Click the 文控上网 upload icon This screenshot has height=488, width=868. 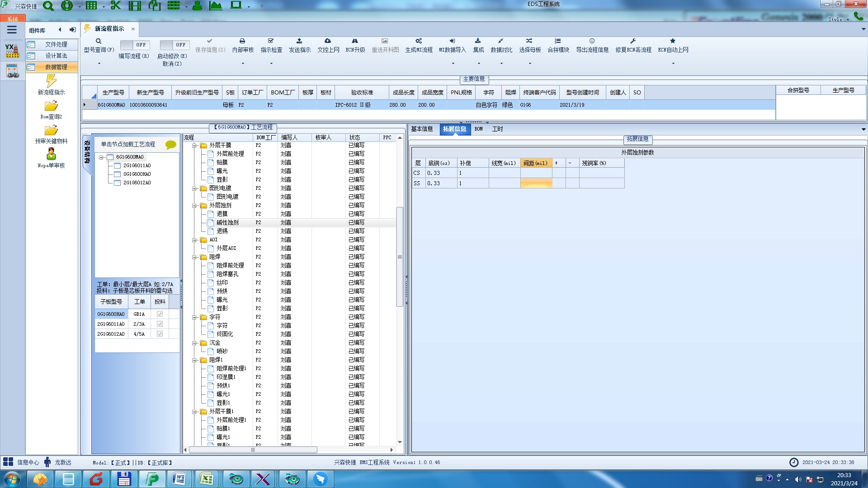click(x=328, y=41)
